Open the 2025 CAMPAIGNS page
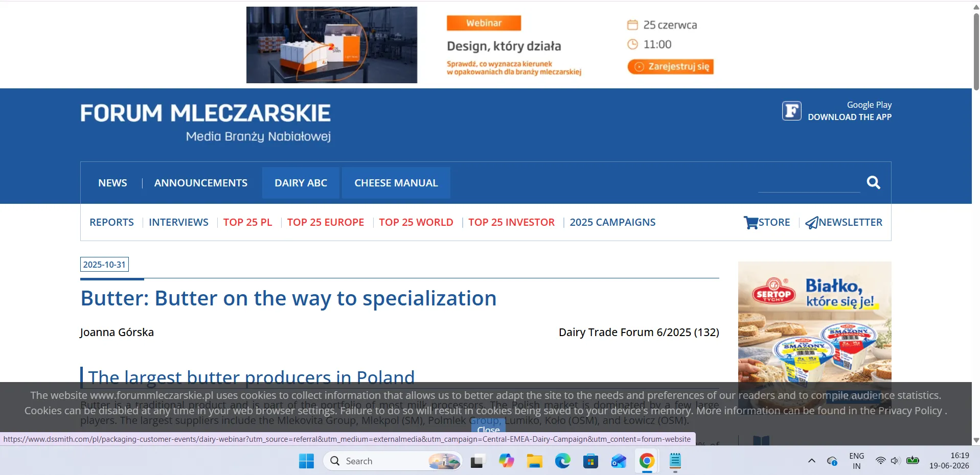This screenshot has height=475, width=980. [x=612, y=222]
